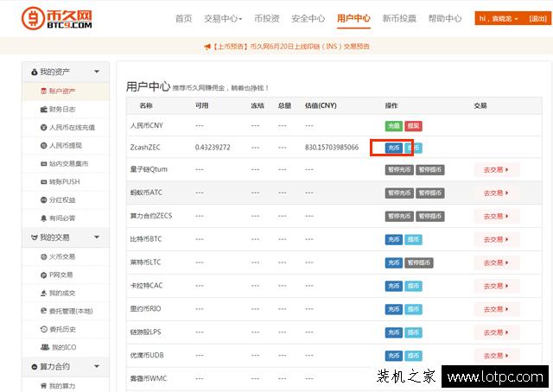
Task: Click the icon beside 分红权益
Action: tap(44, 199)
